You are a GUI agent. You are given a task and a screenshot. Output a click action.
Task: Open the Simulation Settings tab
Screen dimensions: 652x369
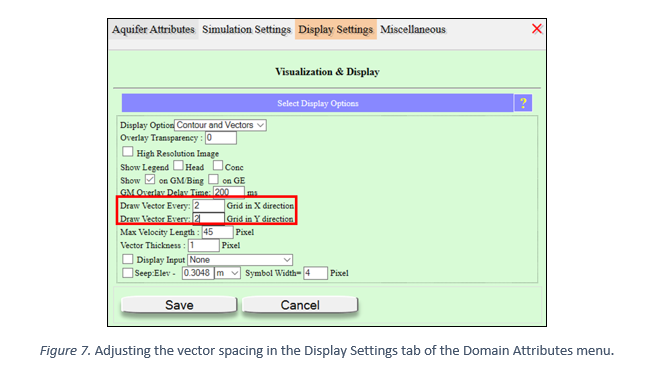[247, 30]
